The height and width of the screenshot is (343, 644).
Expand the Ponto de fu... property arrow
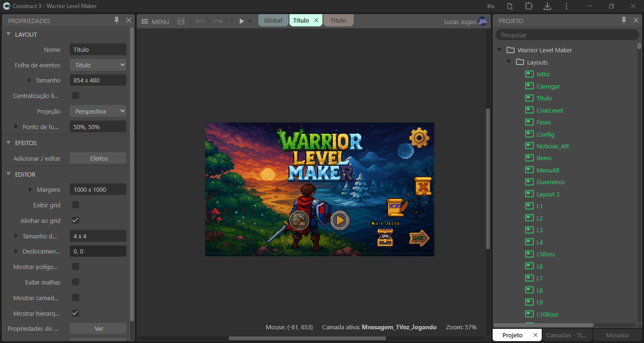16,127
